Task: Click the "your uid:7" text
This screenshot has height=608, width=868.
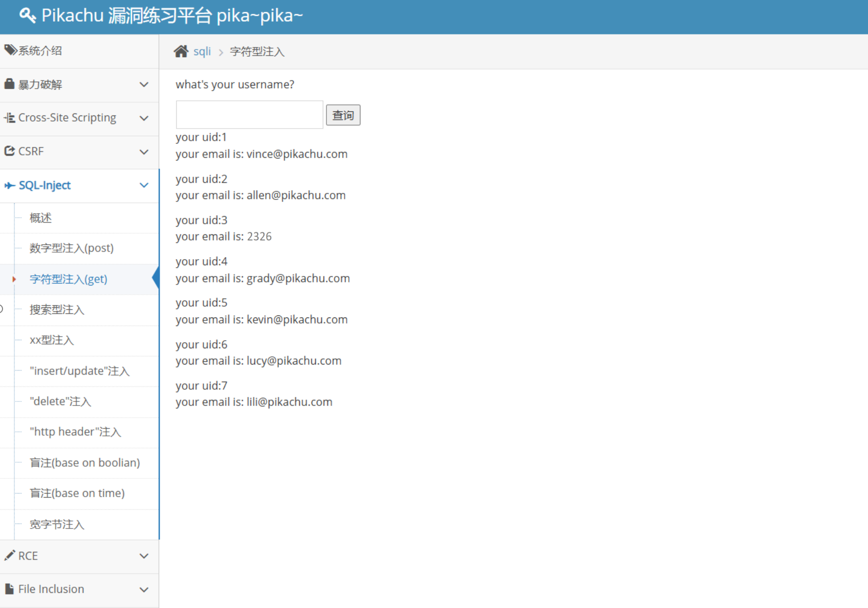Action: (201, 386)
